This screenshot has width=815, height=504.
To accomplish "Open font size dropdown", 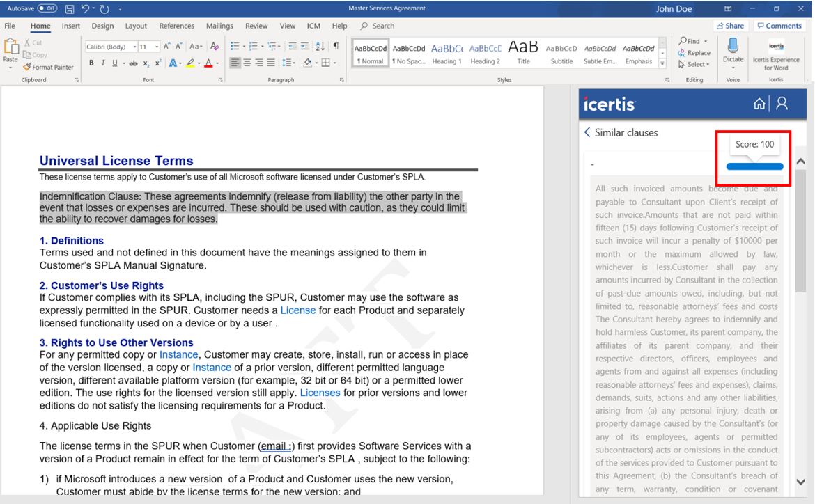I will (x=157, y=47).
